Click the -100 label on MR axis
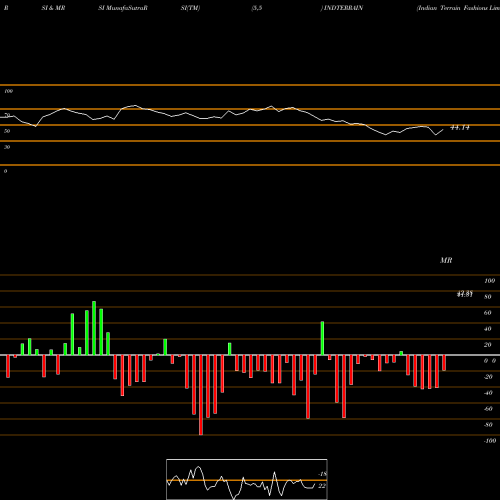This screenshot has height=500, width=500. pos(490,441)
